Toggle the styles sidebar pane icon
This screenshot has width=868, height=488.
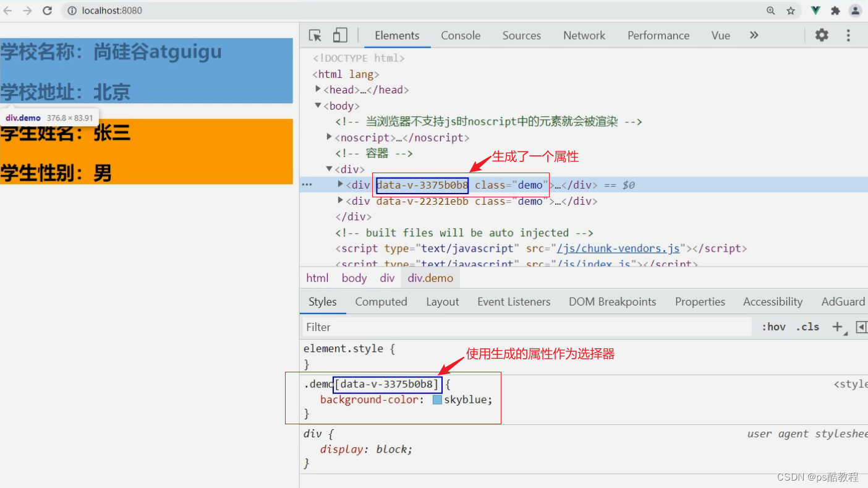pyautogui.click(x=861, y=327)
